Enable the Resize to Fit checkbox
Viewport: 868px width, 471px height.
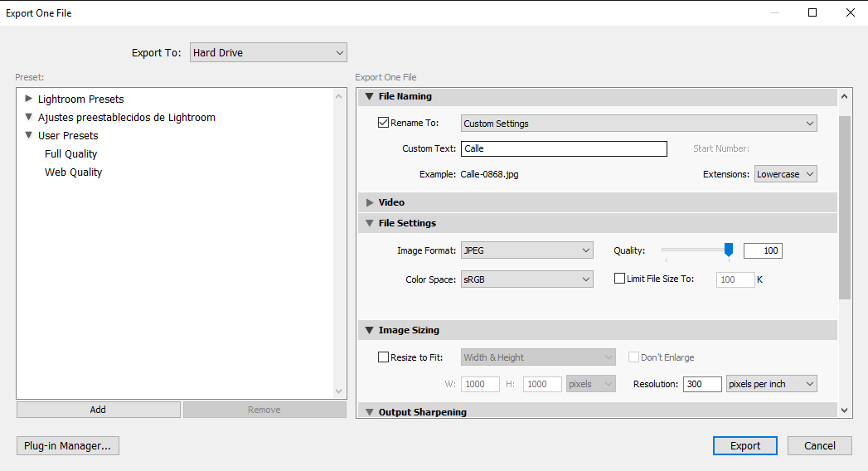[x=383, y=357]
